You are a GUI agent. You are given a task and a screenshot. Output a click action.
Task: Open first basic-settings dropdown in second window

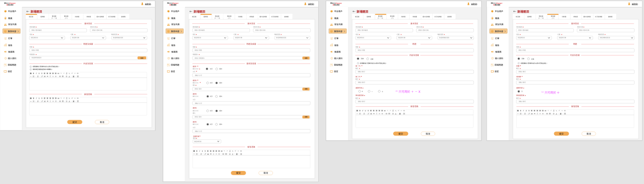[x=210, y=38]
